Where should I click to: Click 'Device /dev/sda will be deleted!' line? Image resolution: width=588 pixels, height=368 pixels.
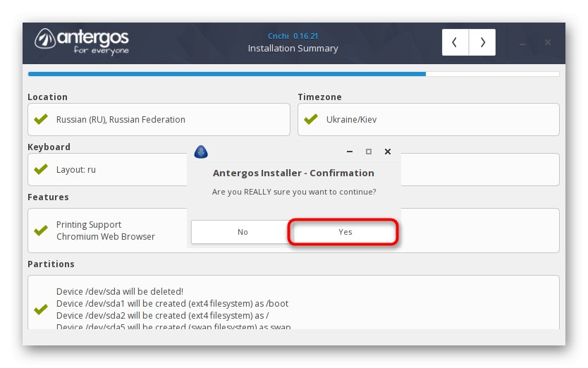[120, 291]
